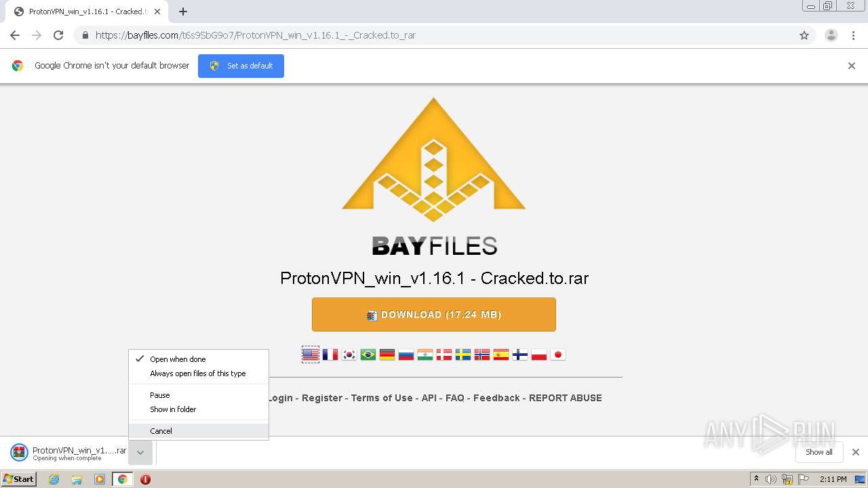The image size is (868, 488).
Task: Dismiss the default browser infobar
Action: click(x=852, y=66)
